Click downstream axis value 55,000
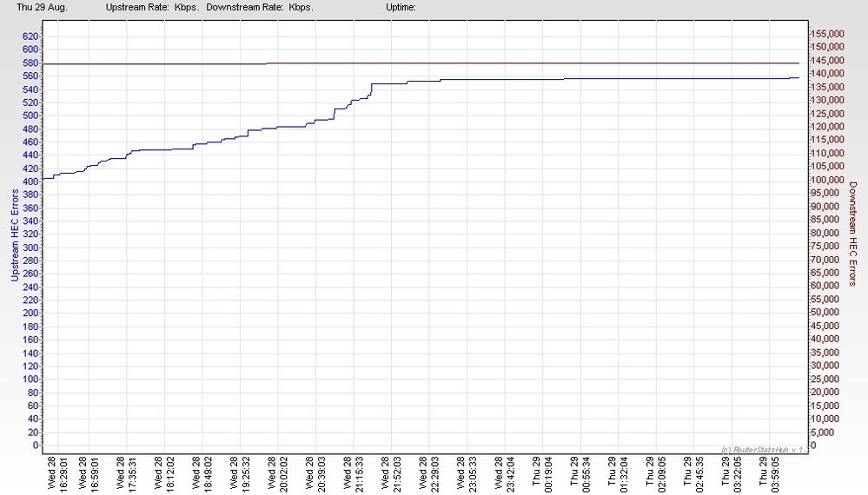Viewport: 868px width, 495px height. coord(825,300)
